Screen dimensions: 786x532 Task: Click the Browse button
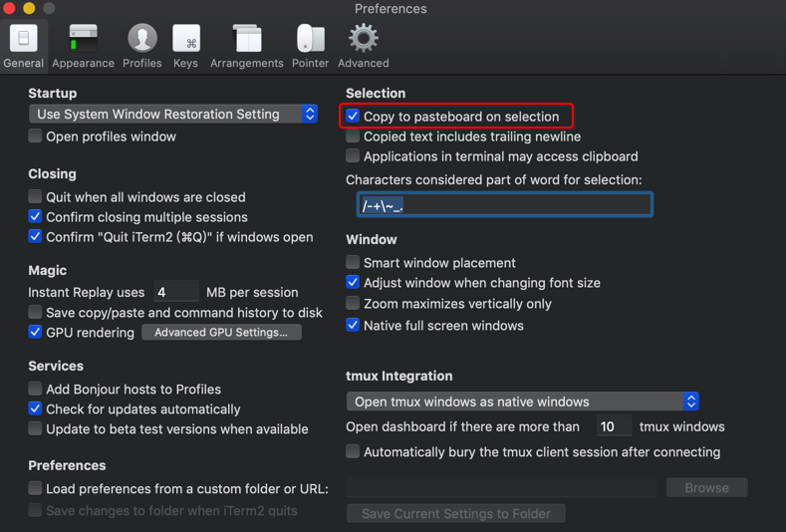[706, 488]
